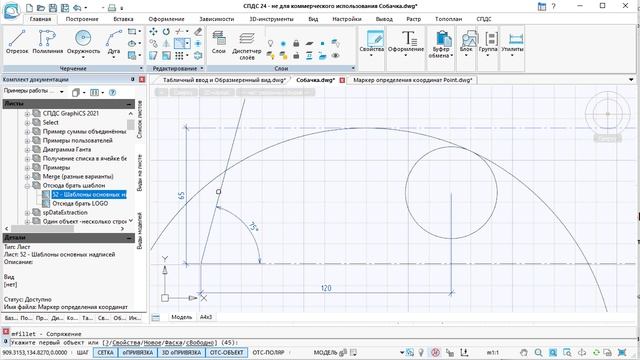The image size is (640, 360).
Task: Open Оформление text tools
Action: [x=406, y=43]
